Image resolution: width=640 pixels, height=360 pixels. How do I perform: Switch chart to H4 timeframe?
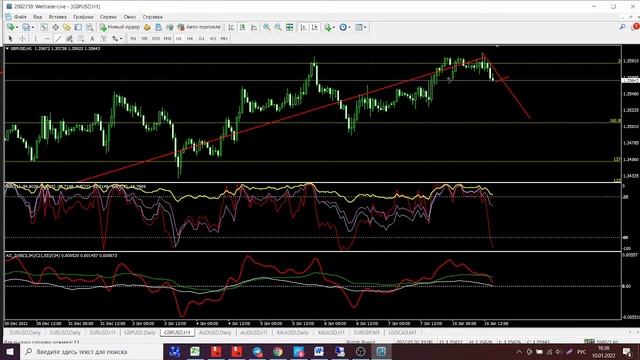pos(190,38)
